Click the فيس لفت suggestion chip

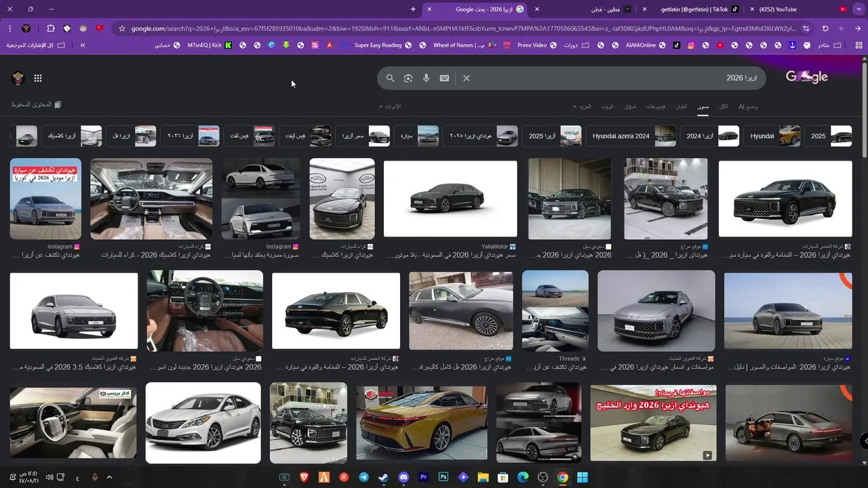(x=249, y=136)
